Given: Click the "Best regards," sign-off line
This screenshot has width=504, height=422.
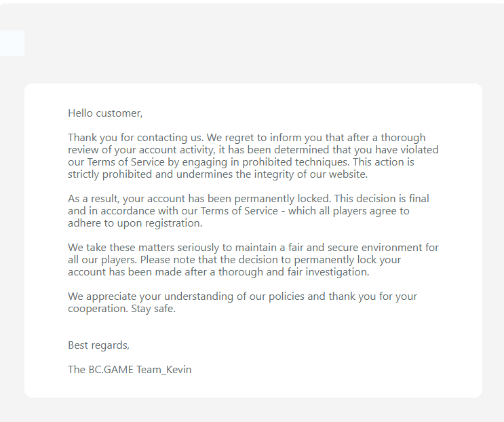Looking at the screenshot, I should (98, 345).
